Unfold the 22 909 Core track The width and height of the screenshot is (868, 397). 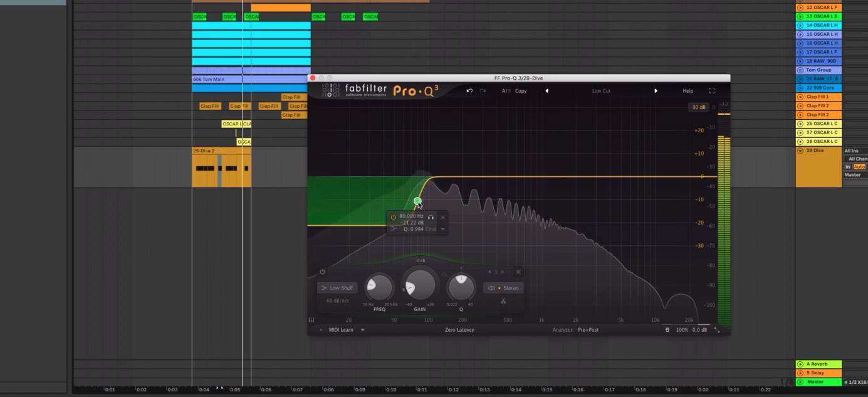tap(800, 88)
